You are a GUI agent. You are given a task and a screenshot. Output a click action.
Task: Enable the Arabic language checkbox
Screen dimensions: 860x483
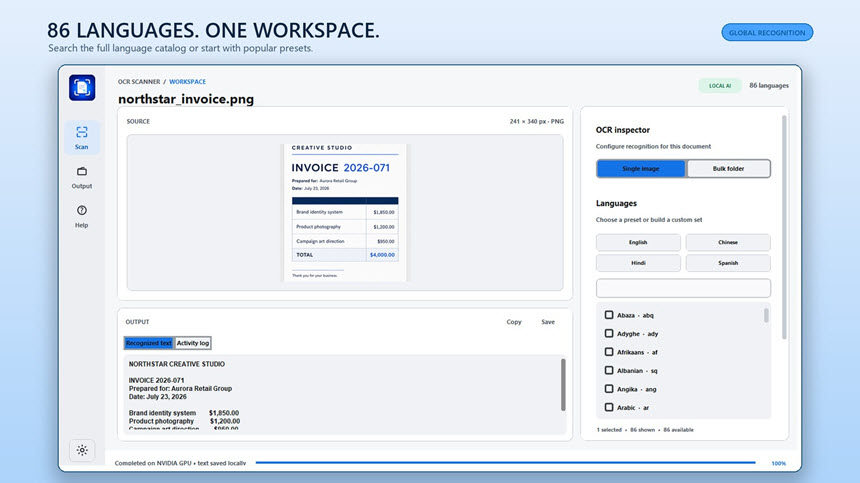coord(609,407)
